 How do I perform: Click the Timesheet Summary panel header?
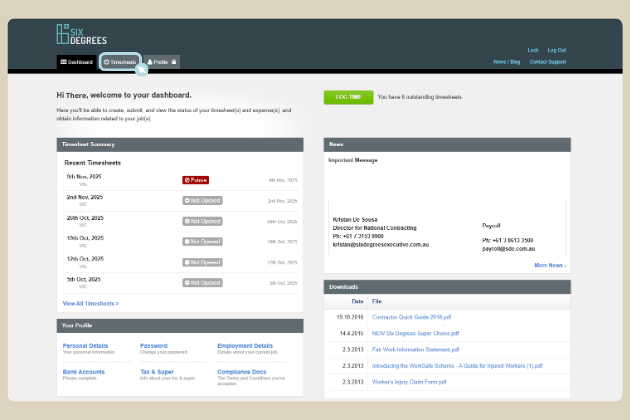pos(180,145)
